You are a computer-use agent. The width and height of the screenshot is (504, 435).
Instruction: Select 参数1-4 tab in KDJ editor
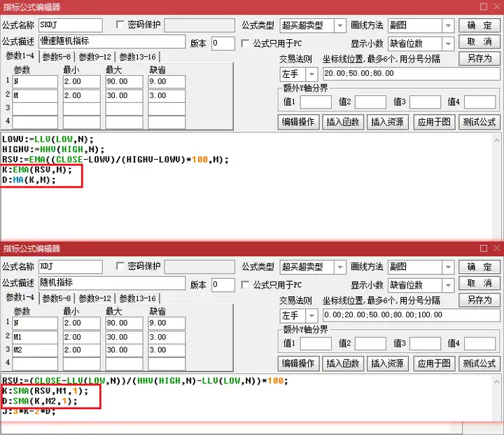[x=20, y=298]
